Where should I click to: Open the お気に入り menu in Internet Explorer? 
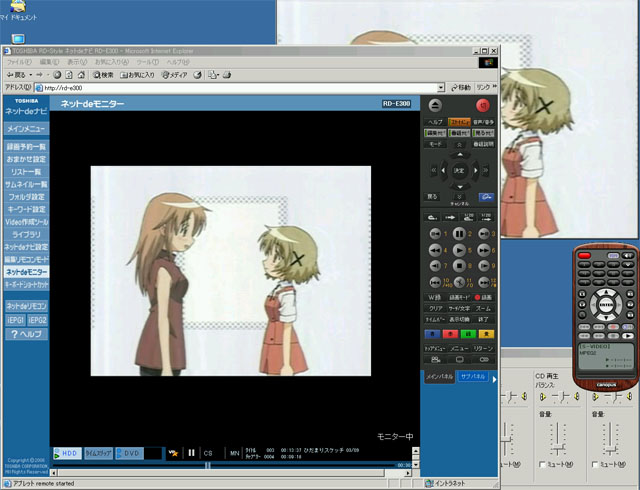[x=112, y=62]
